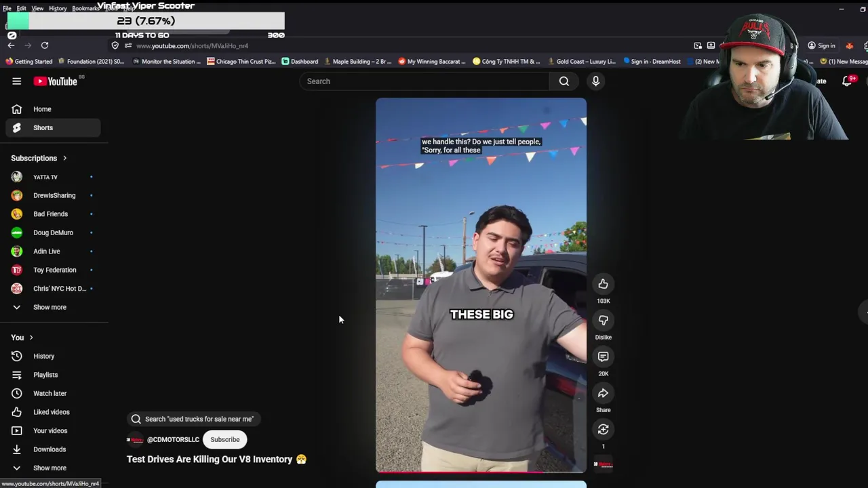Select Shorts in the sidebar
Viewport: 868px width, 488px height.
tap(53, 127)
